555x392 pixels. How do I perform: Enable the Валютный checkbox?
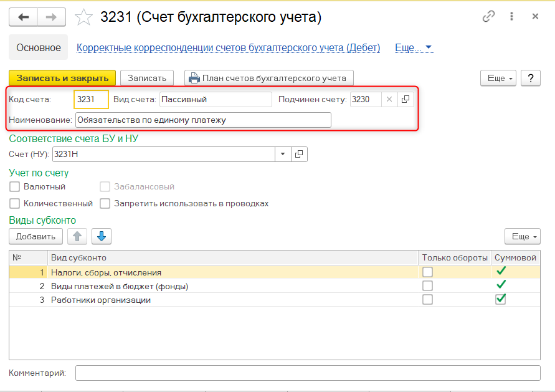coord(15,186)
